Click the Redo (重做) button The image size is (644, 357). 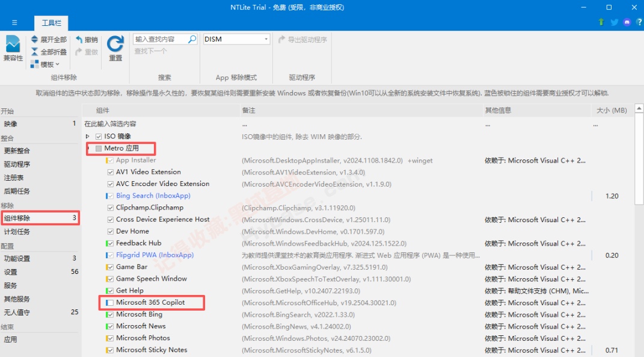[x=87, y=52]
